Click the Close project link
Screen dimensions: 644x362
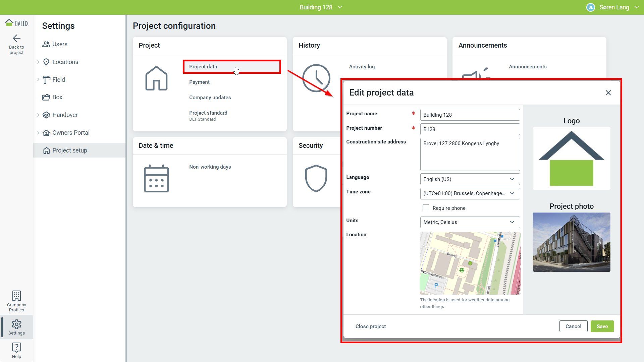370,326
